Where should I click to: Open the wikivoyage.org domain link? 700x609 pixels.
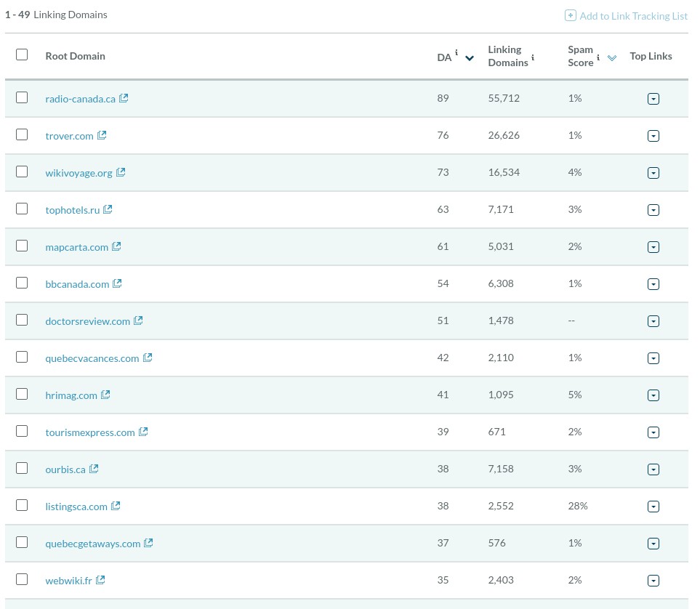(79, 173)
